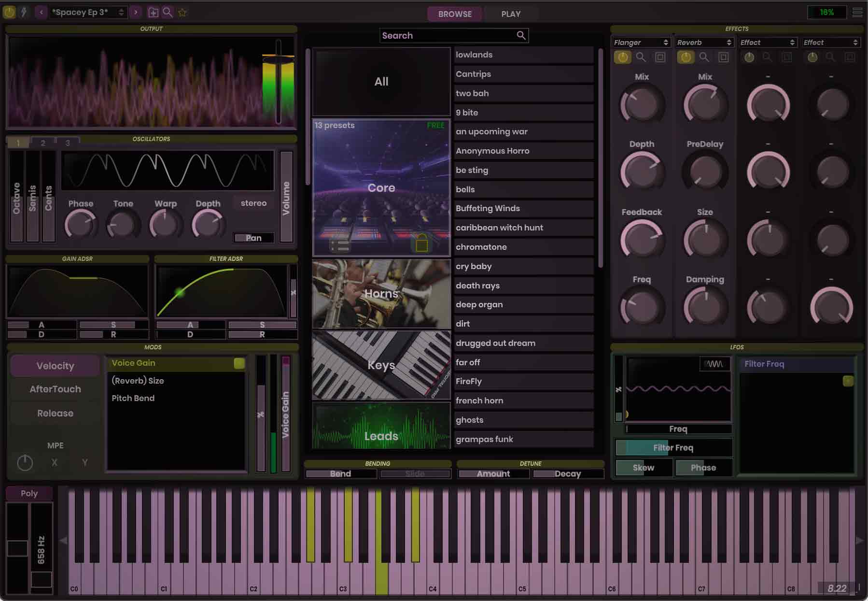
Task: Select the Release modulation source
Action: click(x=55, y=413)
